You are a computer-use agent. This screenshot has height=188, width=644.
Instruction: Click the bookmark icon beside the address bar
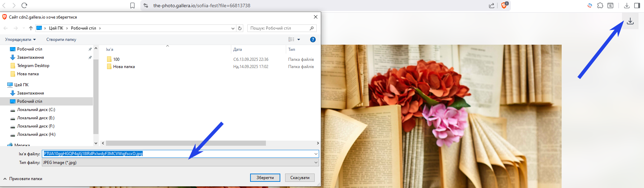(x=132, y=5)
